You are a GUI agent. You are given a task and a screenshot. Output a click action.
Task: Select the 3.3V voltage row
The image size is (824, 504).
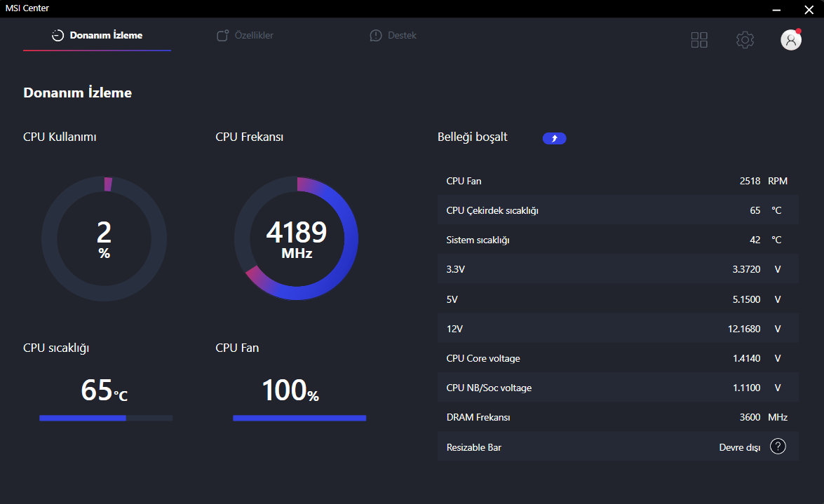pyautogui.click(x=618, y=269)
